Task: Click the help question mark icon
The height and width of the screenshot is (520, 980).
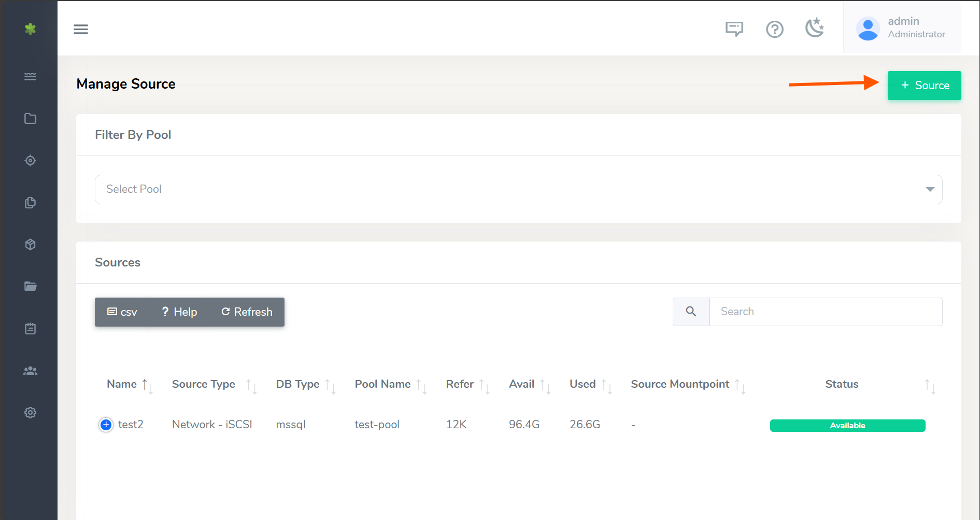Action: (x=774, y=29)
